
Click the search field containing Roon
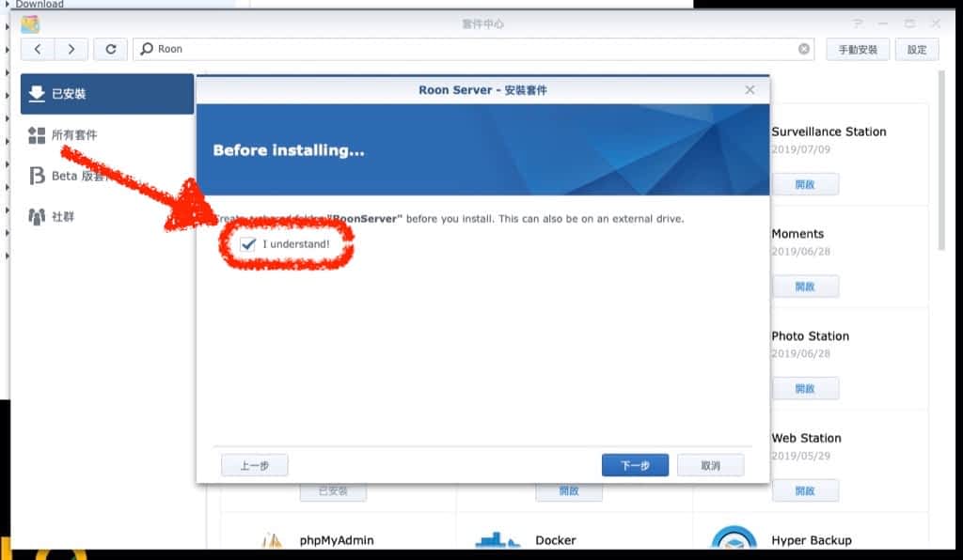coord(470,49)
